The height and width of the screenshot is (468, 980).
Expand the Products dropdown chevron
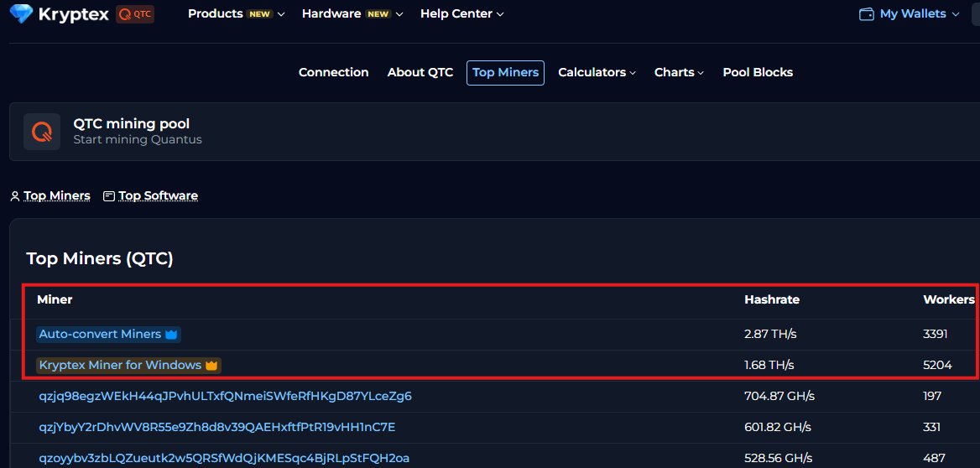tap(281, 14)
